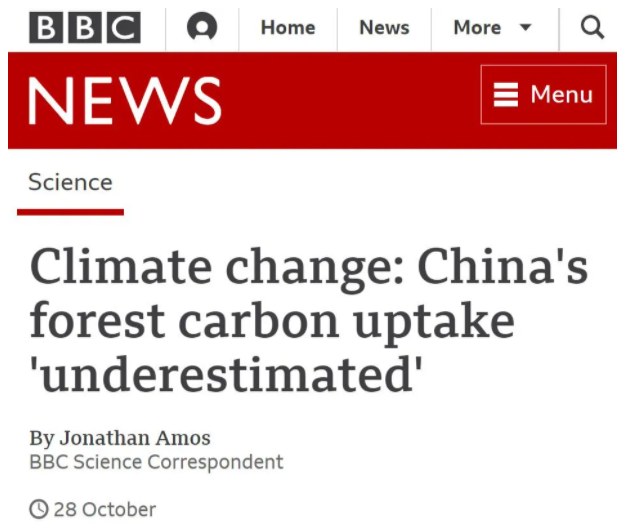The image size is (626, 529).
Task: Open the Science section tab
Action: click(x=70, y=182)
